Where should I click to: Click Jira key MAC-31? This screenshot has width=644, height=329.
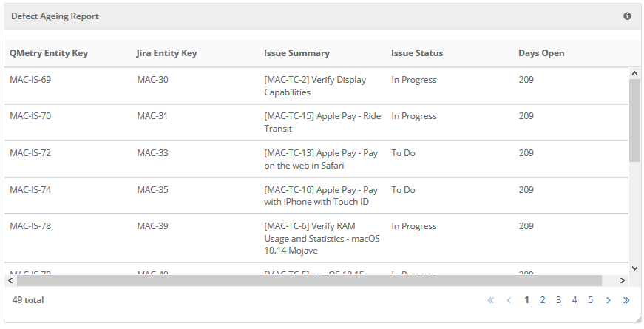pyautogui.click(x=152, y=116)
